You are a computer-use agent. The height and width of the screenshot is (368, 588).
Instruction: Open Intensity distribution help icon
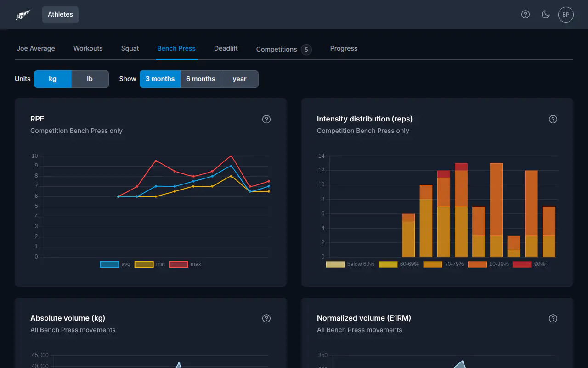[553, 119]
